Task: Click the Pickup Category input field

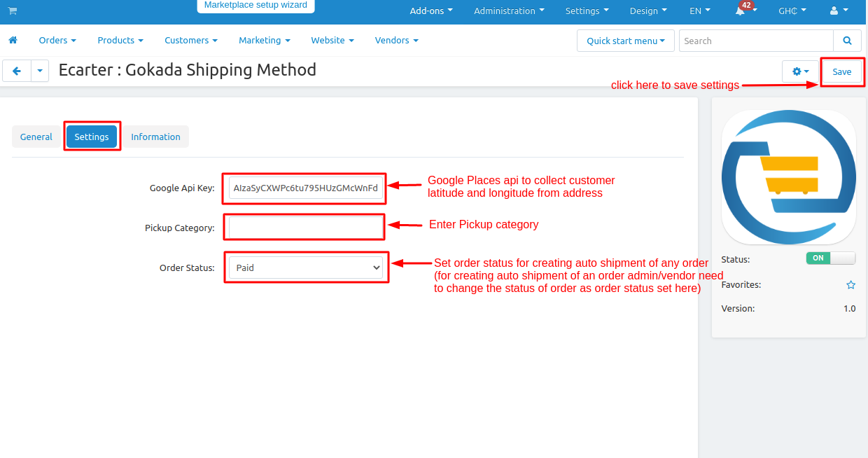Action: [x=306, y=228]
